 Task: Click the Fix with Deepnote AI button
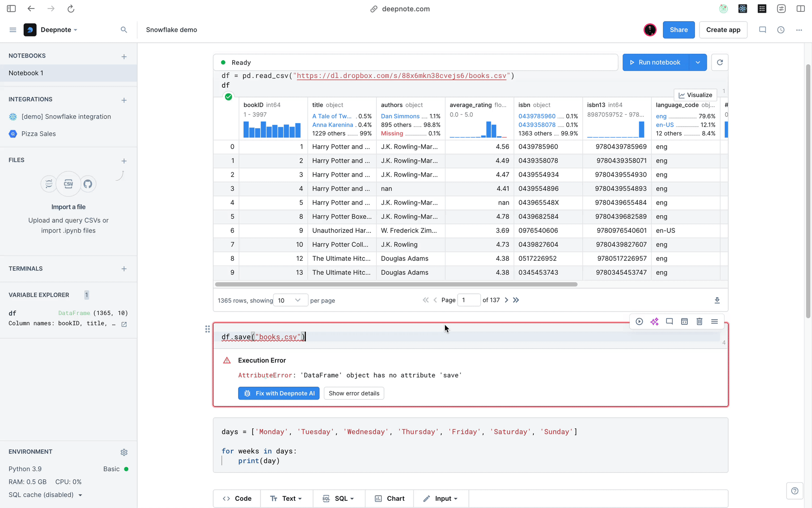coord(279,393)
